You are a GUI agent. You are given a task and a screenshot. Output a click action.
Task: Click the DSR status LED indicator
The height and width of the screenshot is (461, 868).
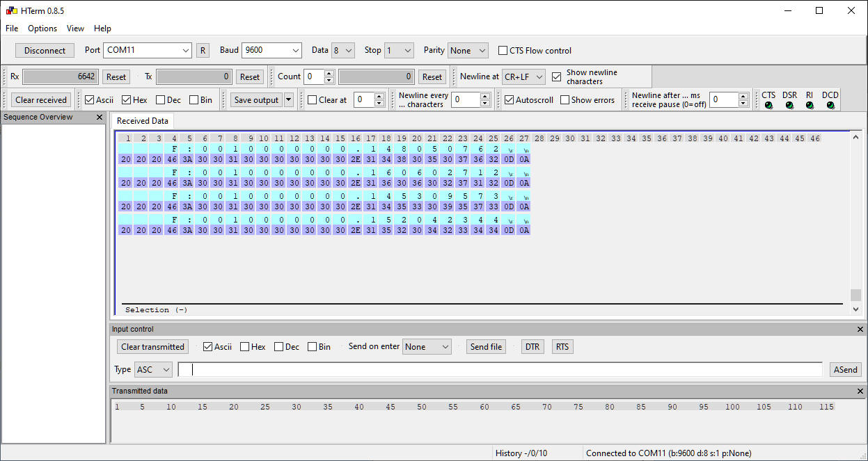789,106
